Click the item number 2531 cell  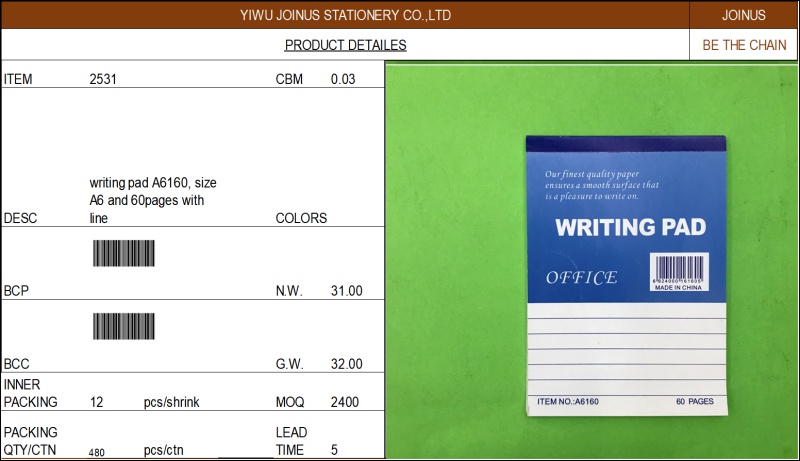104,79
